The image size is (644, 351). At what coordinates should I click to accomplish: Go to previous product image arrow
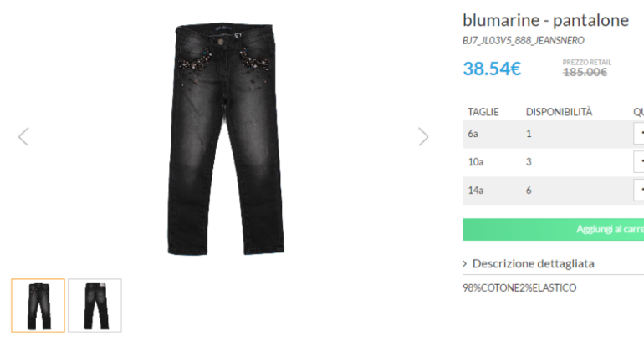(23, 137)
